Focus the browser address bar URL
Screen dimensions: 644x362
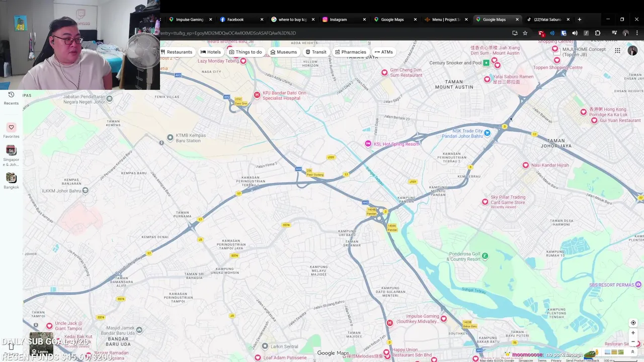tap(332, 33)
